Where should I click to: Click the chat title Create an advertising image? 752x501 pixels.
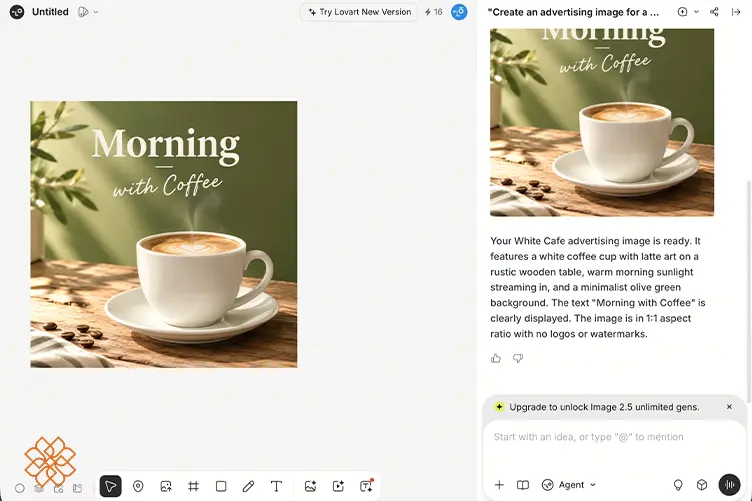pyautogui.click(x=574, y=12)
